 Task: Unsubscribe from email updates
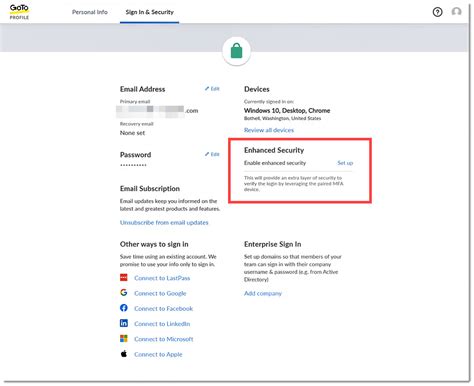coord(164,222)
